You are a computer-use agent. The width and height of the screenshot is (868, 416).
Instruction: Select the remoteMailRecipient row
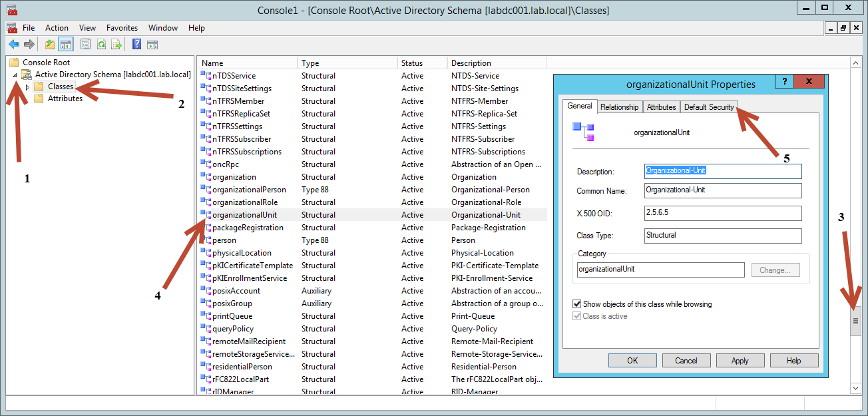coord(372,341)
